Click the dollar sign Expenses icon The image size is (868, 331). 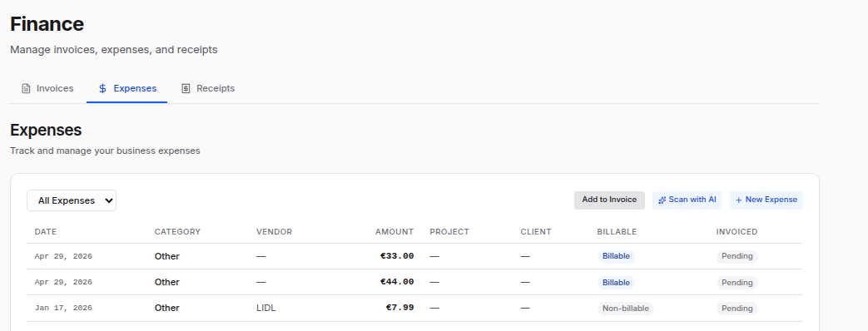pyautogui.click(x=102, y=88)
